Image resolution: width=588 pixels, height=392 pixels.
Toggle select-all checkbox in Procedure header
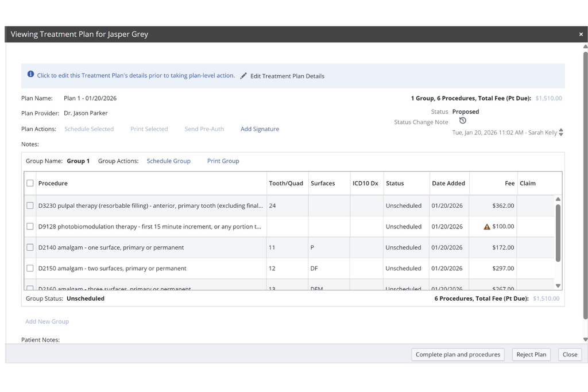[30, 183]
